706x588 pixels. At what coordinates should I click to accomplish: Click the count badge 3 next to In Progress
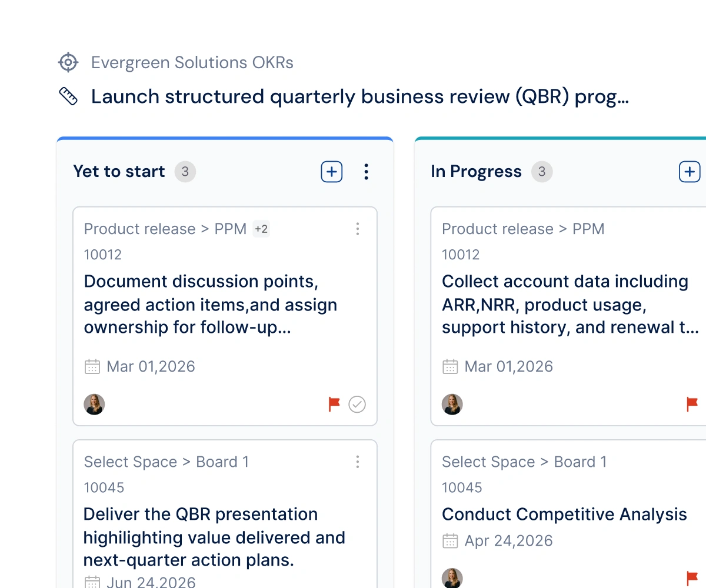542,172
